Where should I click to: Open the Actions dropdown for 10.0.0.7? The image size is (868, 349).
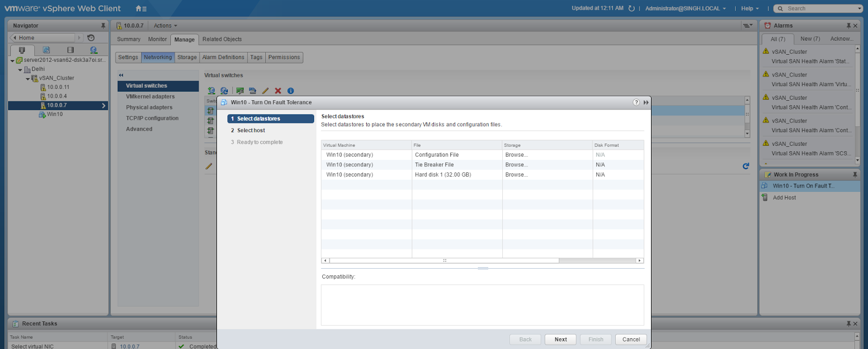(165, 25)
